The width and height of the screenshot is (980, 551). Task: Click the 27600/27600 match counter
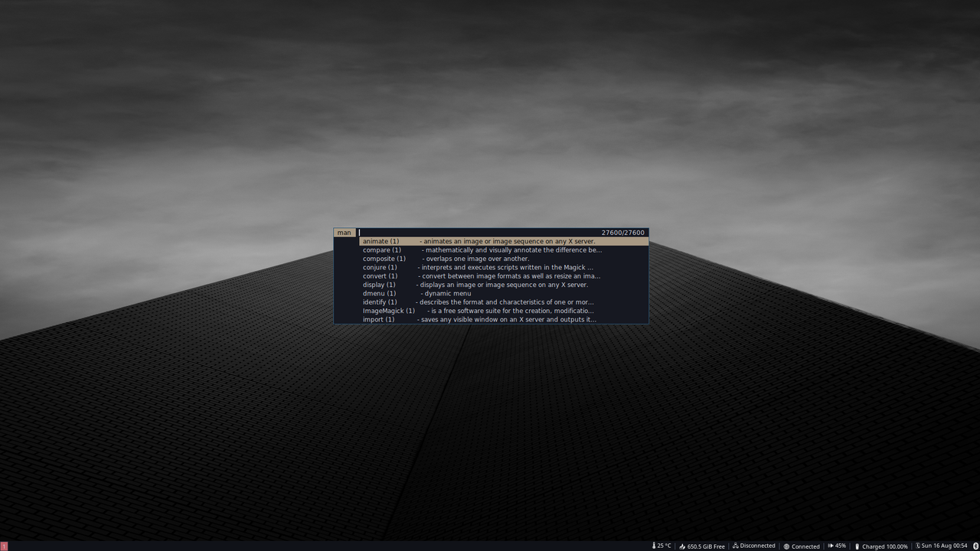tap(623, 233)
